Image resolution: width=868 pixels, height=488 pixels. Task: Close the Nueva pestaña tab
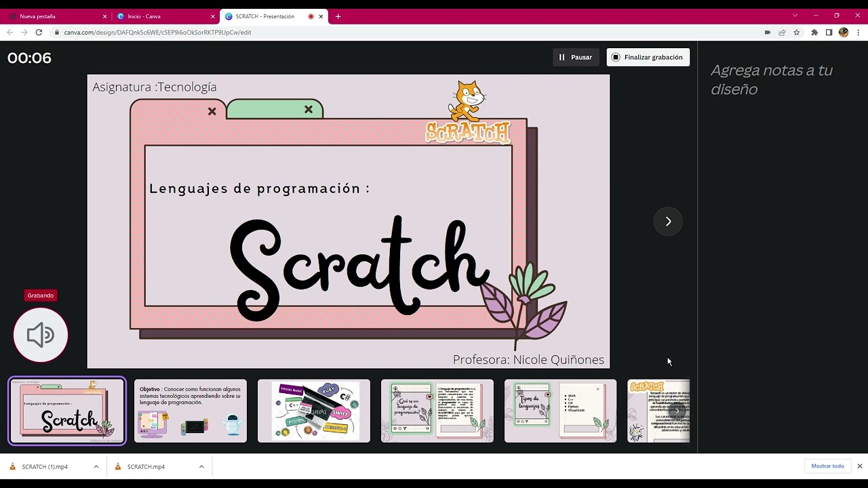[105, 16]
